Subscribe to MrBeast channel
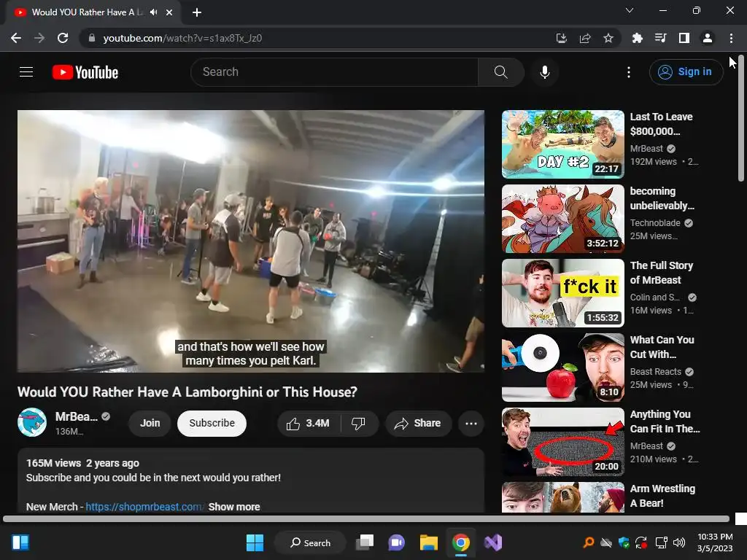 (212, 424)
